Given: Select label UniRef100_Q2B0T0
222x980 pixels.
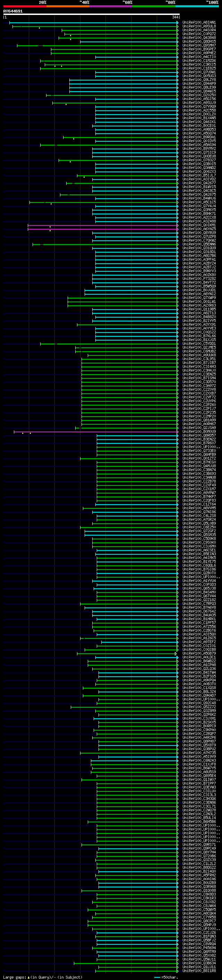Looking at the screenshot, I should tap(199, 573).
